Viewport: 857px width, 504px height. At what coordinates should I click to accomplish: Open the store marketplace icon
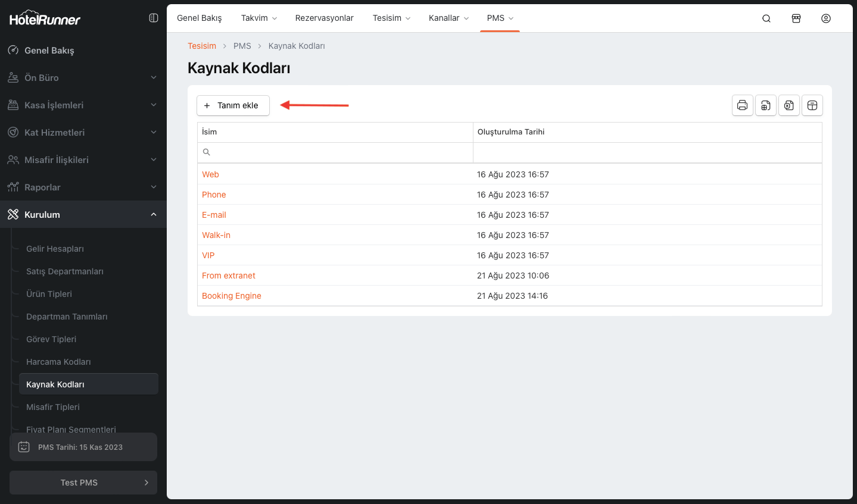(796, 18)
